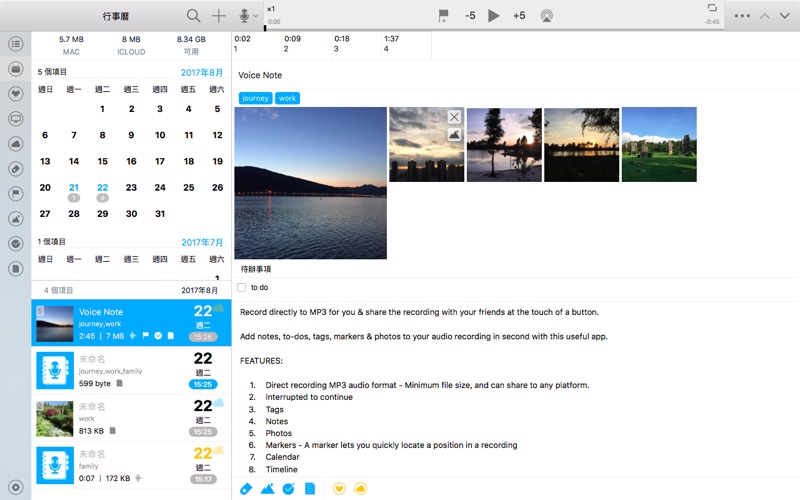Switch to list view in sidebar
The height and width of the screenshot is (500, 800).
pyautogui.click(x=16, y=44)
